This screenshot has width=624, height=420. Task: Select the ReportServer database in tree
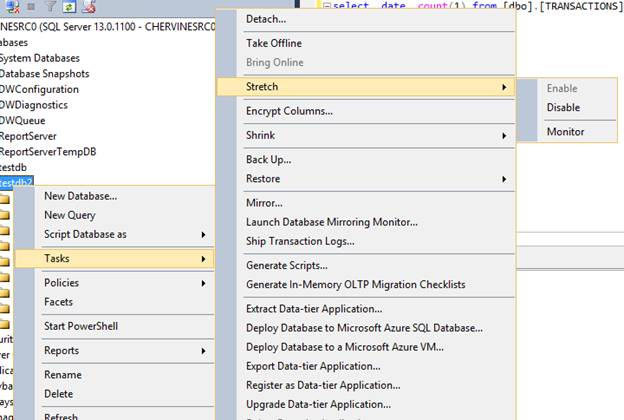pyautogui.click(x=28, y=136)
